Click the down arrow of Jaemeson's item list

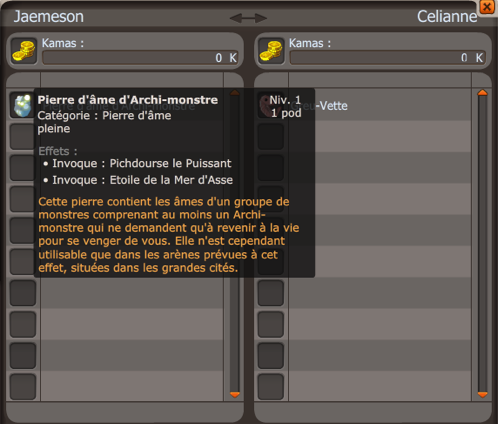[x=235, y=395]
